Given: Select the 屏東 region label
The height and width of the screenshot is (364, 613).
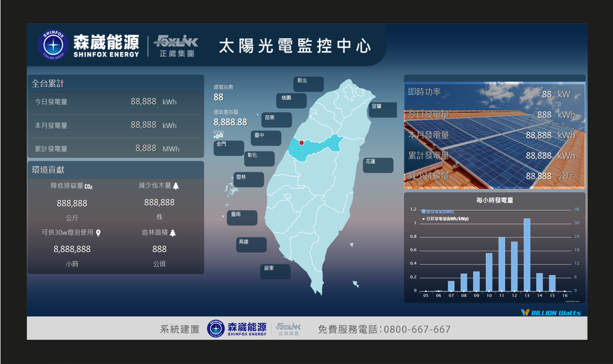Looking at the screenshot, I should coord(275,271).
